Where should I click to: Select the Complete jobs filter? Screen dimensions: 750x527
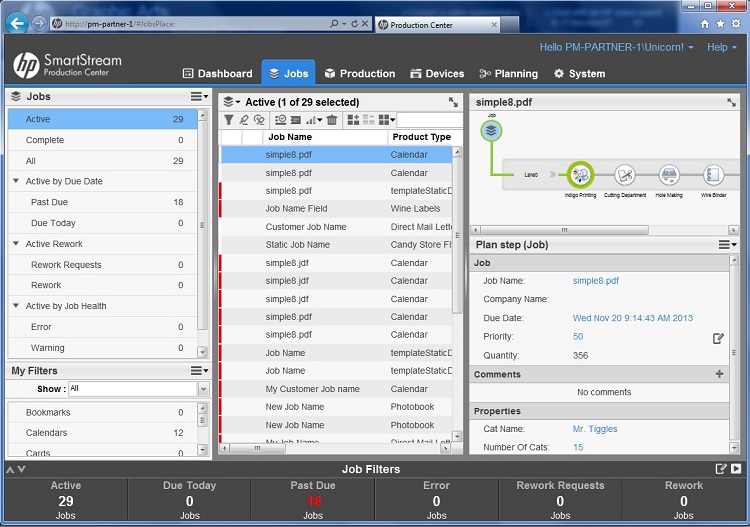(x=102, y=140)
